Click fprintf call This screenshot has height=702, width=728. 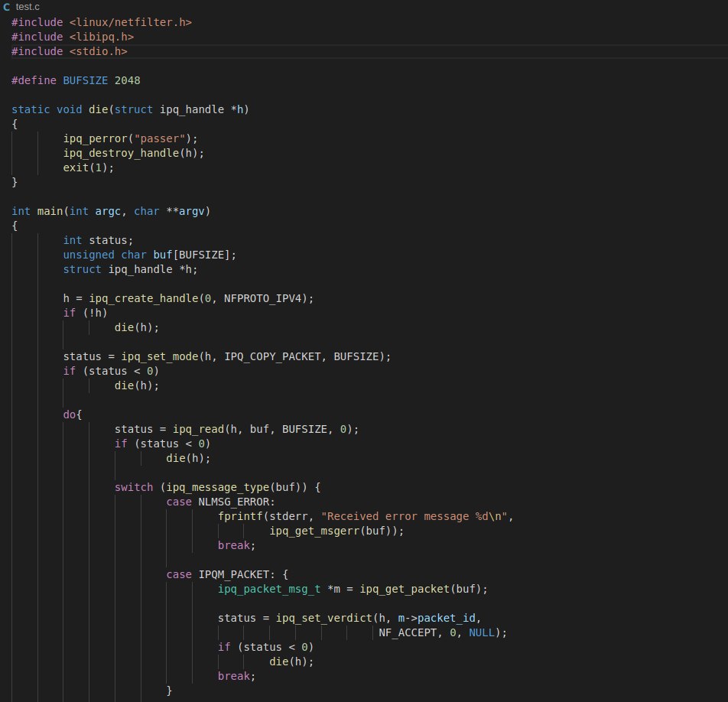240,516
